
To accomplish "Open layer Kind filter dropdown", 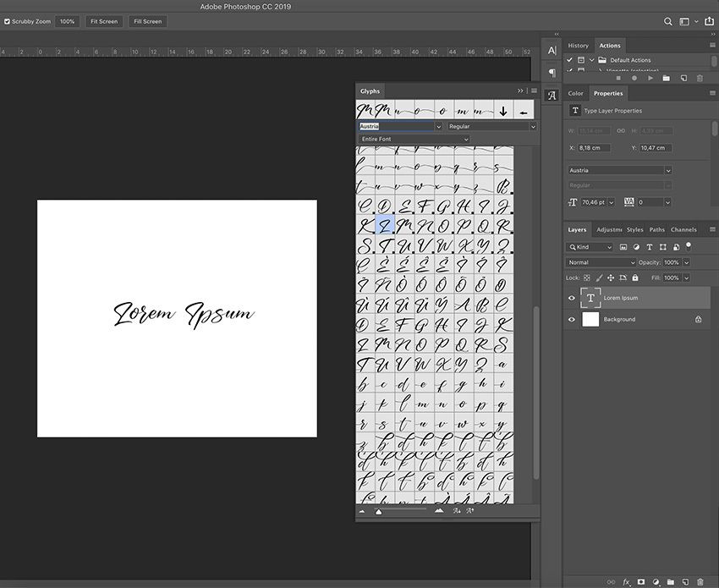I will click(x=590, y=247).
